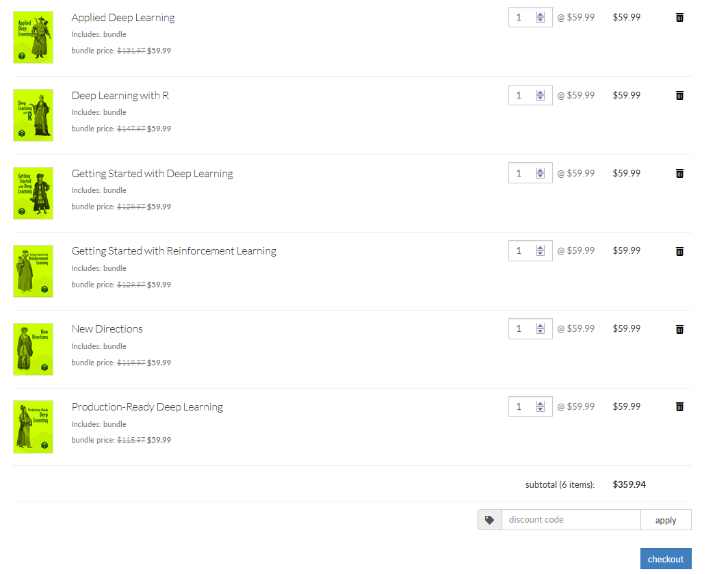Open Reinforcement Learning bundle cover image

(33, 271)
